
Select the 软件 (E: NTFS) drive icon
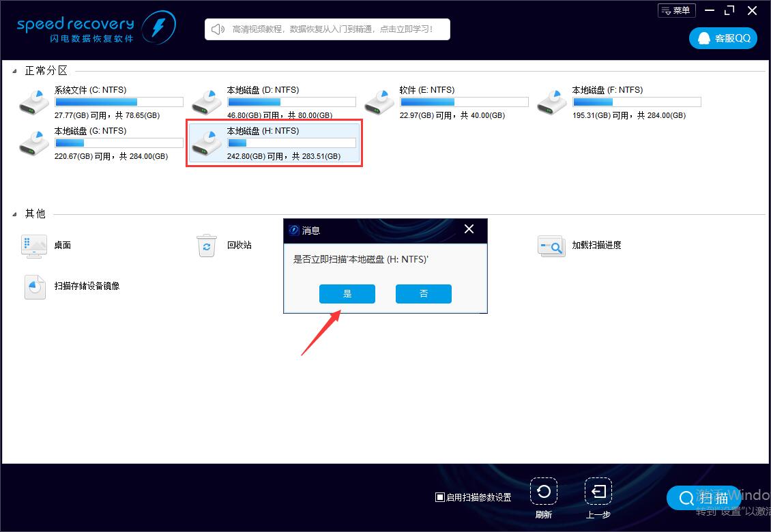(x=379, y=102)
